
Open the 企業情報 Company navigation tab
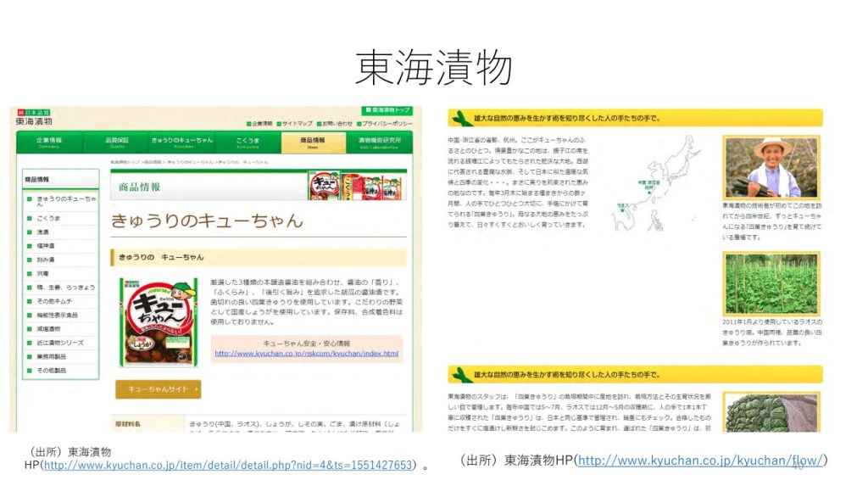[49, 142]
